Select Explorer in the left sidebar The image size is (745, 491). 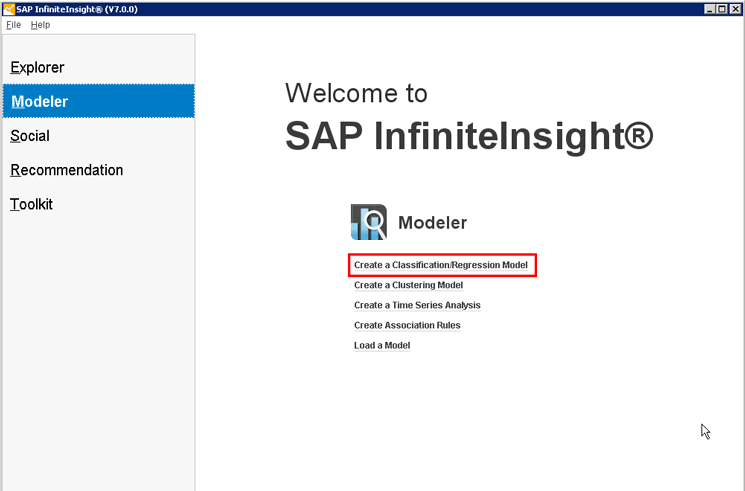pos(37,68)
